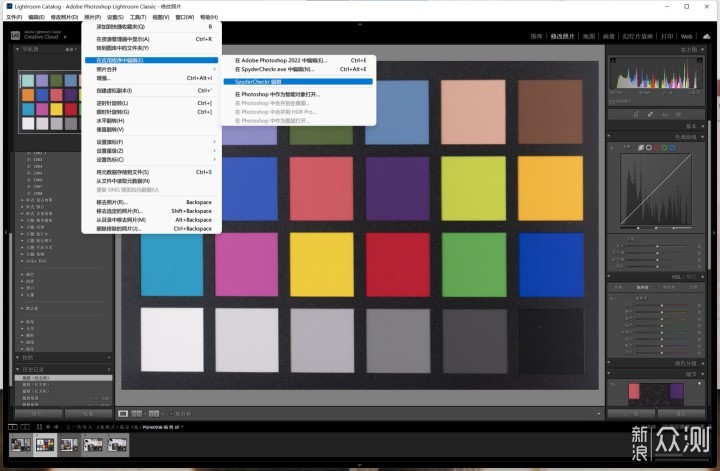This screenshot has width=720, height=471.
Task: Open the File (F) menu
Action: pyautogui.click(x=14, y=17)
